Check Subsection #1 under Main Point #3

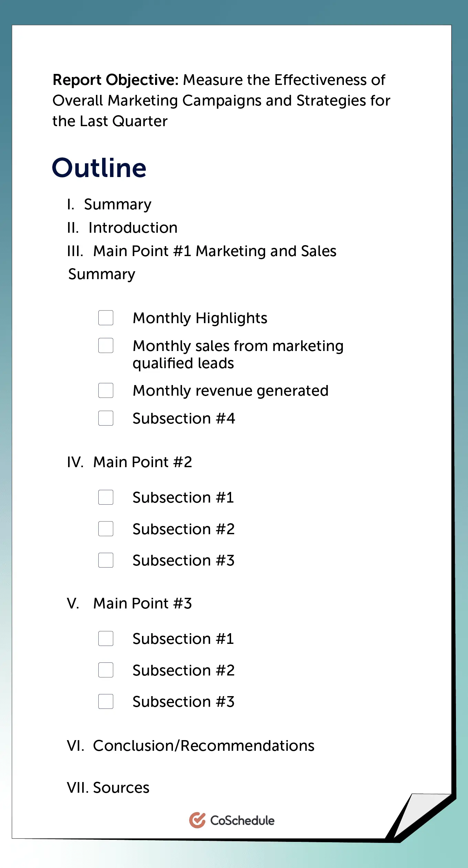click(106, 638)
